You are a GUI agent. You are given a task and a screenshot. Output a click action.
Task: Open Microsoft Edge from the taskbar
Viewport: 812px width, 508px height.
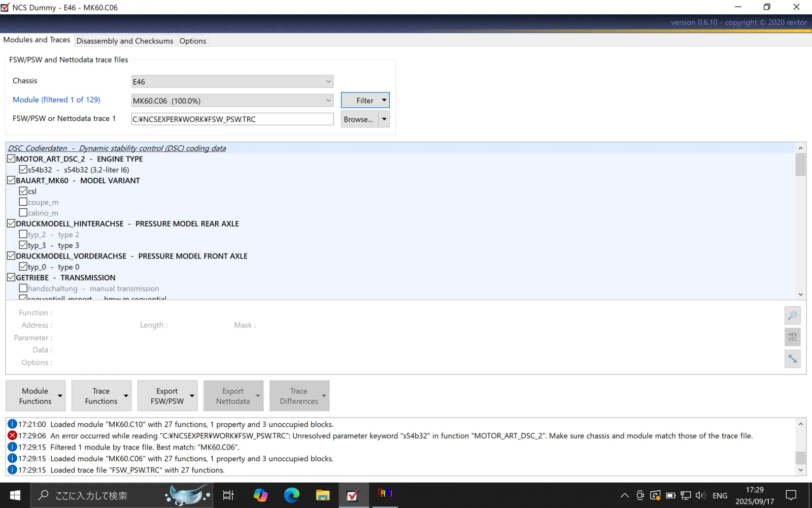(x=292, y=495)
